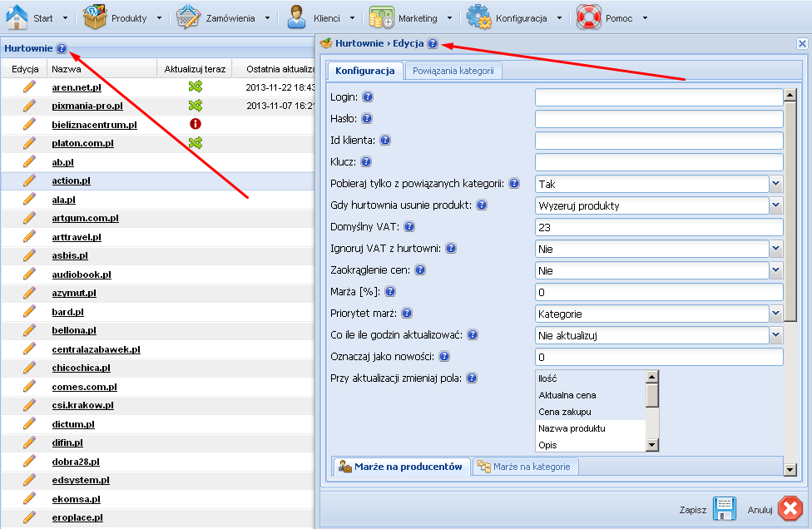Viewport: 812px width, 529px height.
Task: Switch to the Powiązania kategorii tab
Action: point(453,71)
